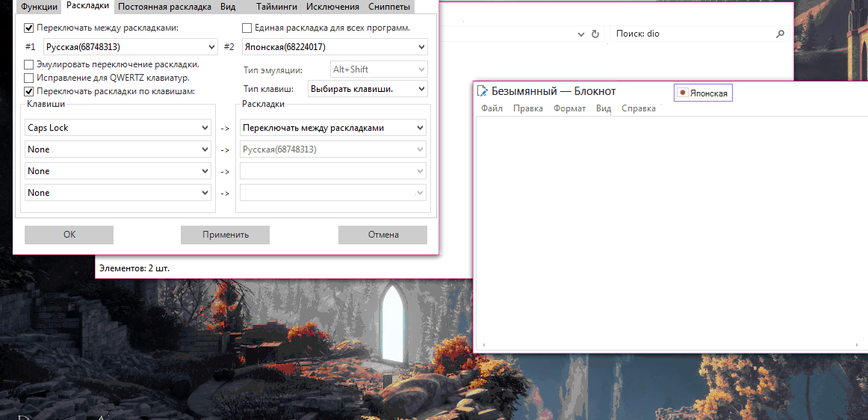This screenshot has height=420, width=868.
Task: Click the Отмена button
Action: 383,235
